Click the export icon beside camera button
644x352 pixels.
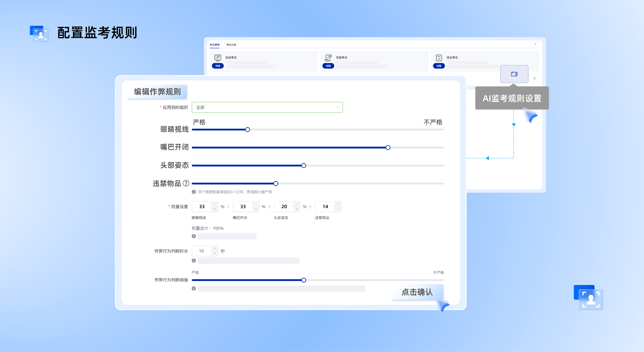pyautogui.click(x=535, y=79)
